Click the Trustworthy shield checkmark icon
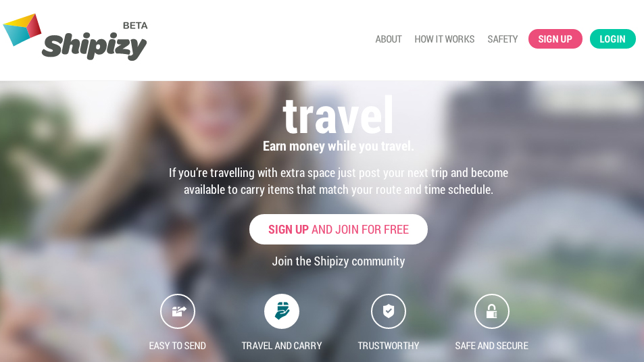 [x=389, y=311]
